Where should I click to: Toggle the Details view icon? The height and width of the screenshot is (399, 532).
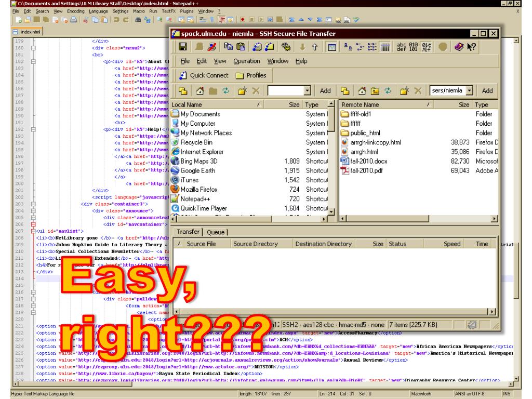[x=385, y=47]
